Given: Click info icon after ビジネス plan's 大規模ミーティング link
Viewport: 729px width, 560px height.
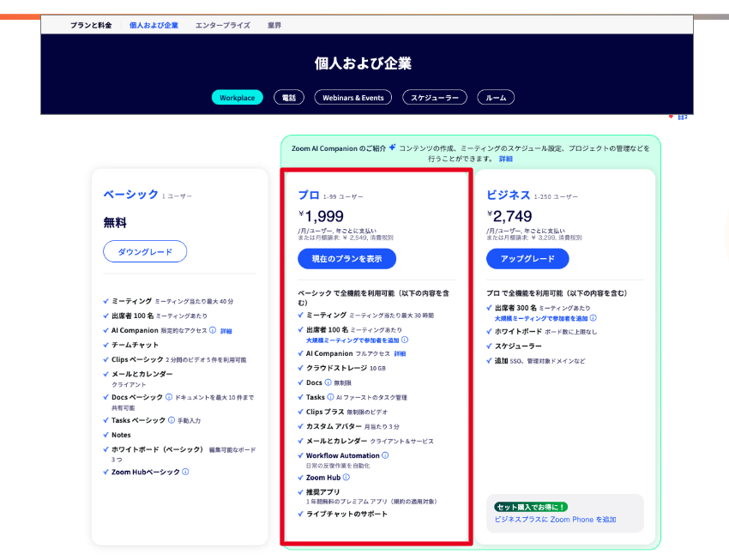Looking at the screenshot, I should click(593, 317).
